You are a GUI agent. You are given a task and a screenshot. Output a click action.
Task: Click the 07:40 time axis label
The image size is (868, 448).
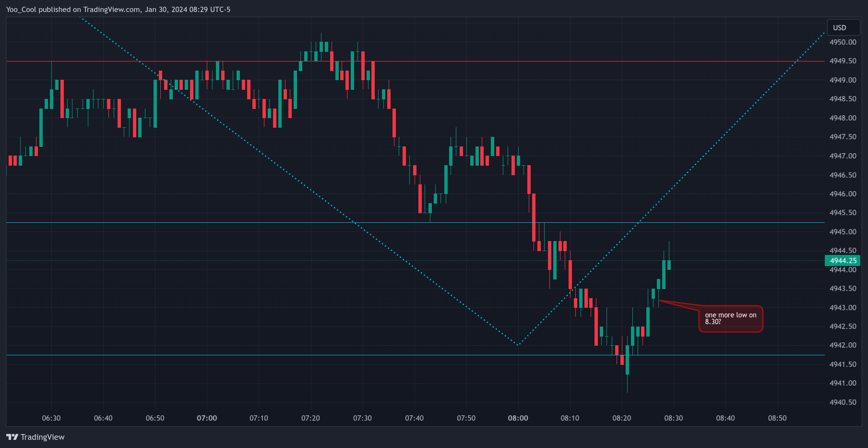pyautogui.click(x=414, y=418)
